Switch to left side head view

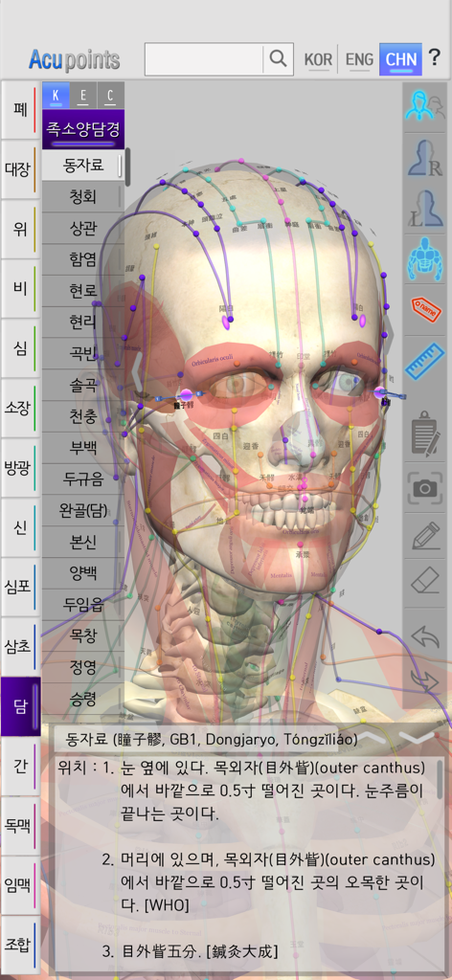[424, 209]
